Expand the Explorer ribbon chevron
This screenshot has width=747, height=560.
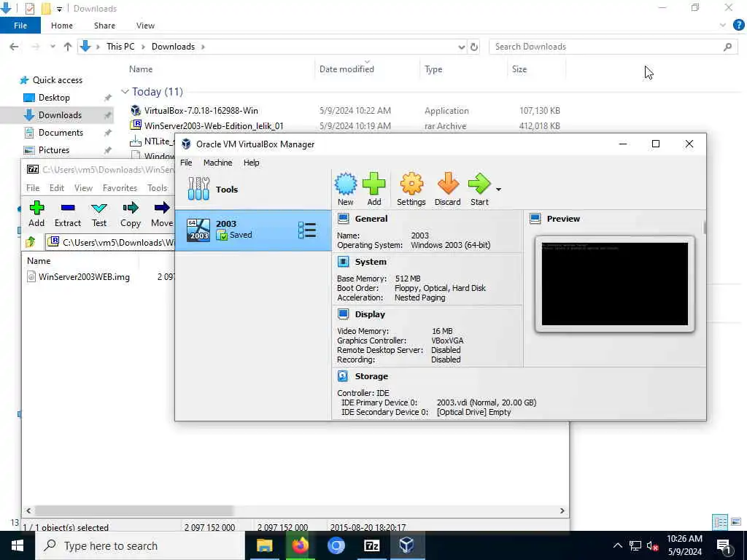[x=723, y=26]
